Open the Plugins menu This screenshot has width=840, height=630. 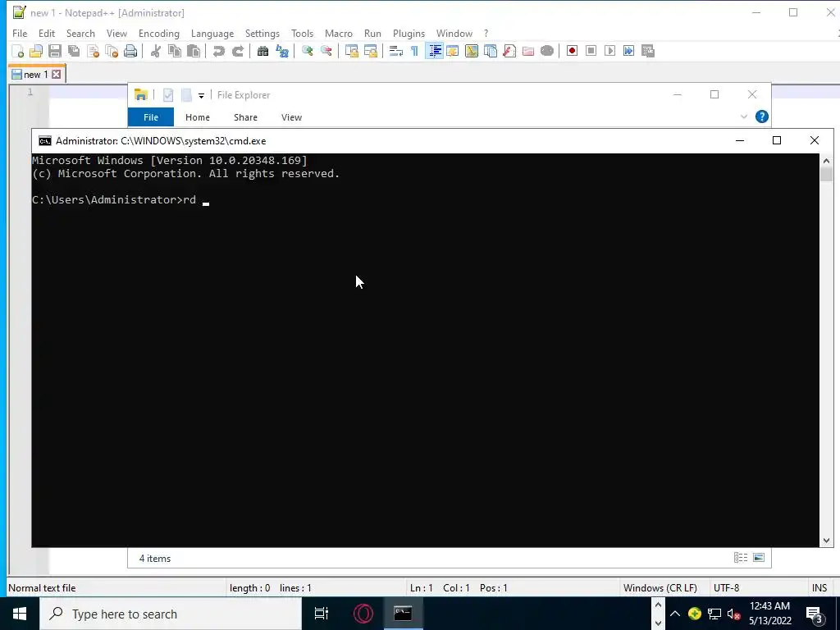(x=409, y=33)
